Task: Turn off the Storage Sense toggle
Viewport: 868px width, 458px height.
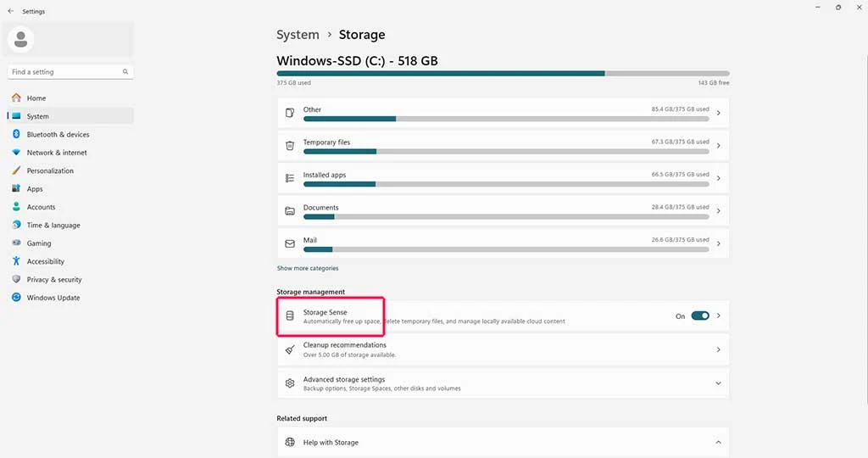Action: (x=699, y=316)
